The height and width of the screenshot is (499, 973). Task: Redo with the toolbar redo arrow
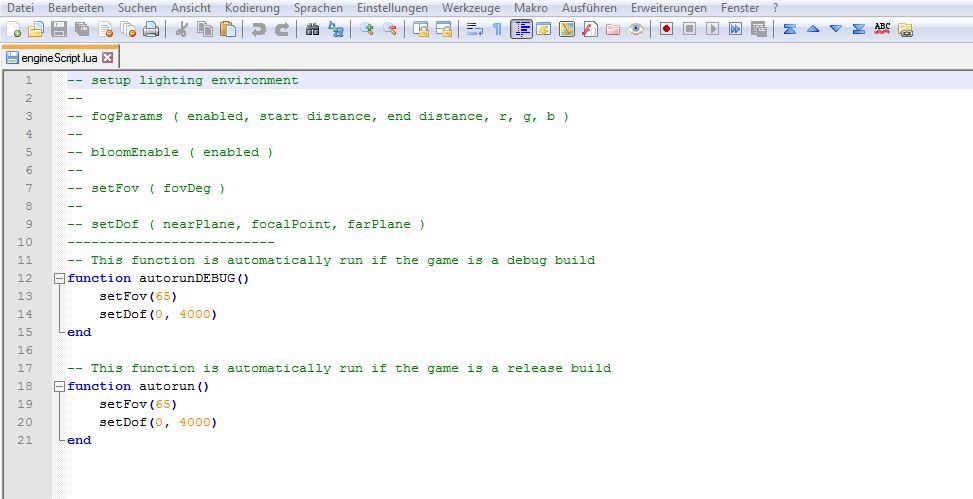pyautogui.click(x=281, y=29)
